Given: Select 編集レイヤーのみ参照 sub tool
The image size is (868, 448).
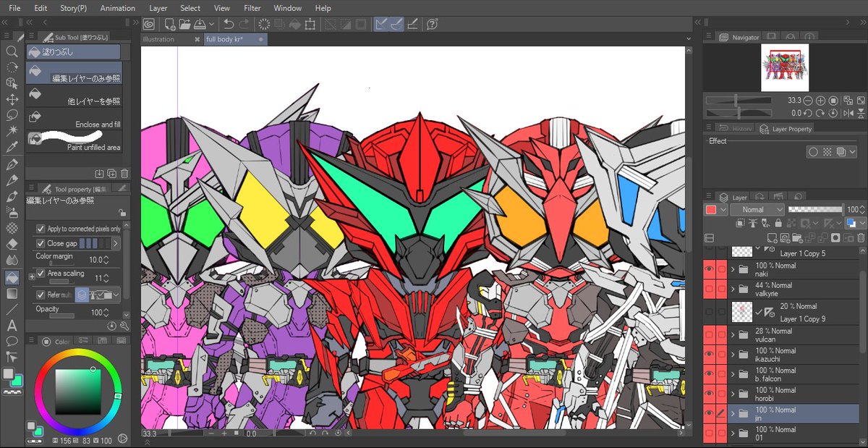Looking at the screenshot, I should (x=74, y=74).
